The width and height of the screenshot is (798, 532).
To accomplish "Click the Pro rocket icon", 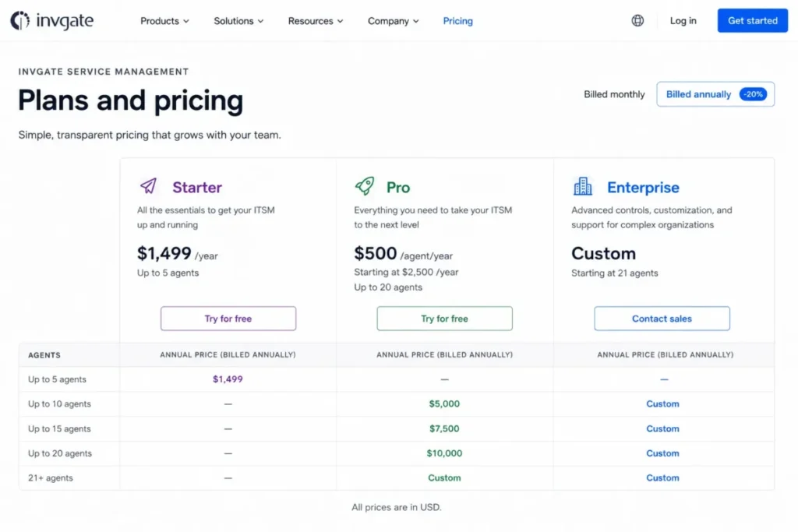I will click(x=365, y=186).
